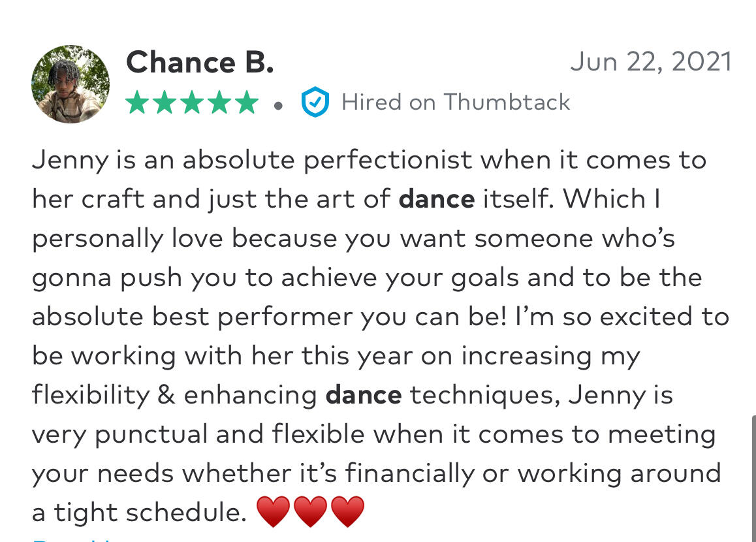Click the review date Jun 22, 2021

point(651,62)
